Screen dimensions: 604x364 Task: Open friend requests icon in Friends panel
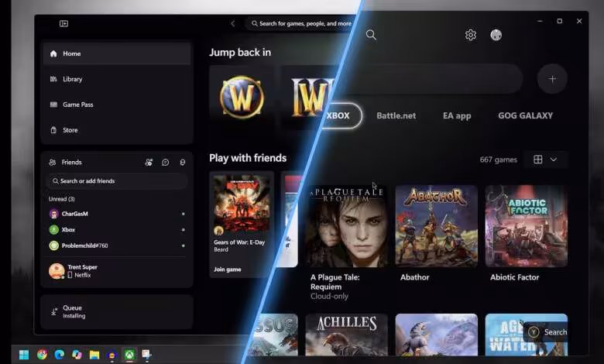coord(149,162)
